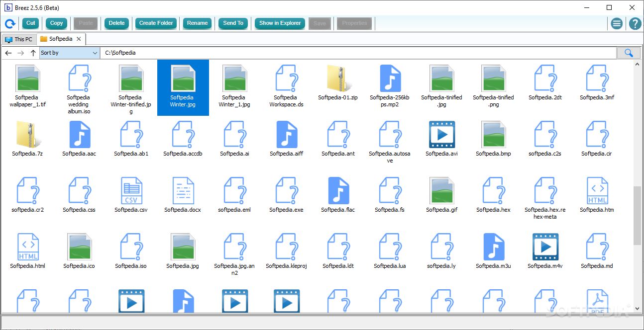The width and height of the screenshot is (644, 330).
Task: Click the Send To button
Action: [233, 23]
